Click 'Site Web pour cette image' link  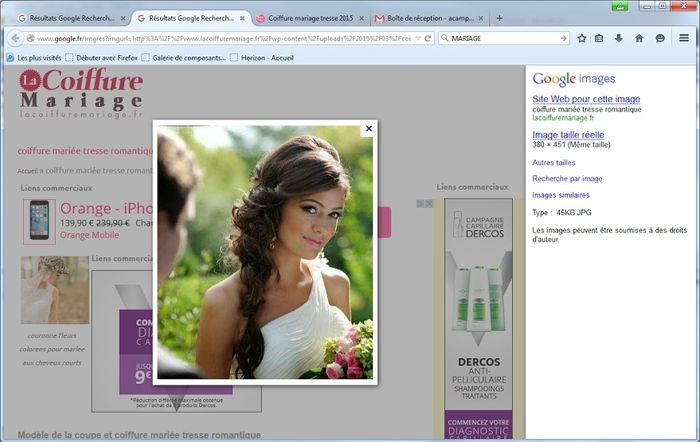click(x=585, y=99)
